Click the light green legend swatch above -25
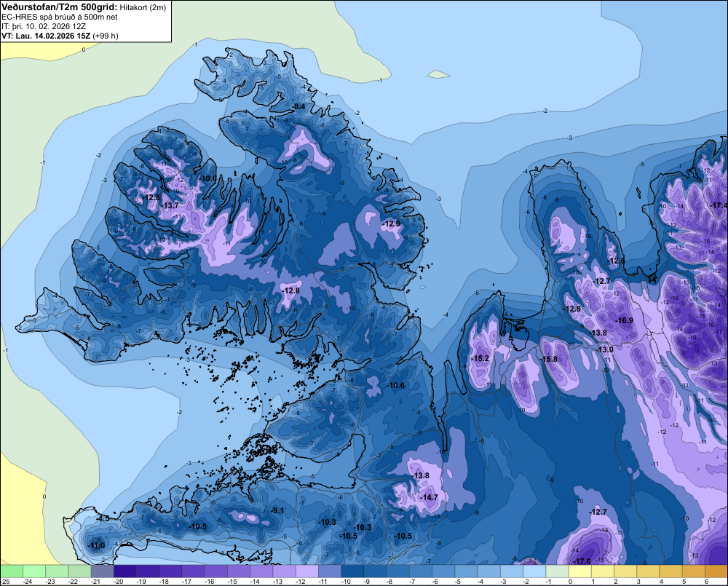 (x=11, y=571)
